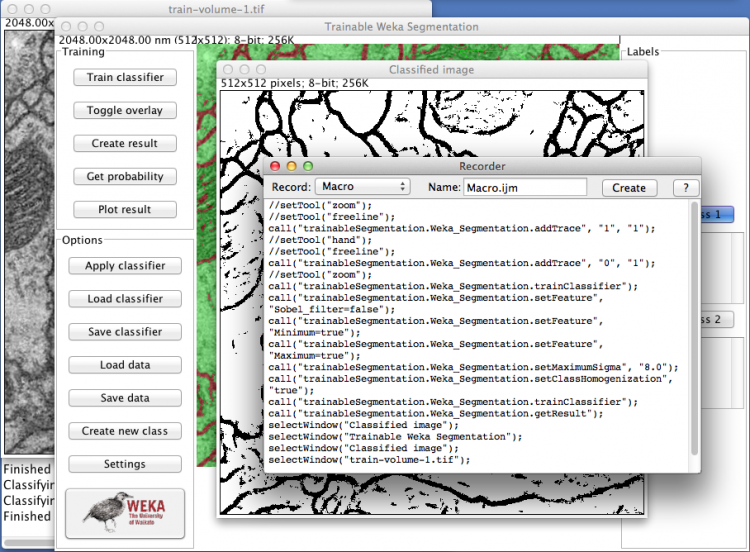Save classifier button
The image size is (750, 552).
tap(125, 331)
